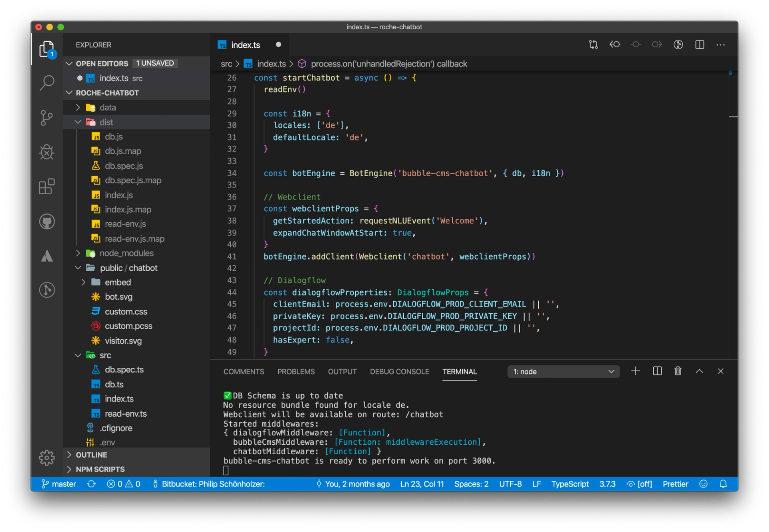Split the editor to the right

tap(699, 44)
